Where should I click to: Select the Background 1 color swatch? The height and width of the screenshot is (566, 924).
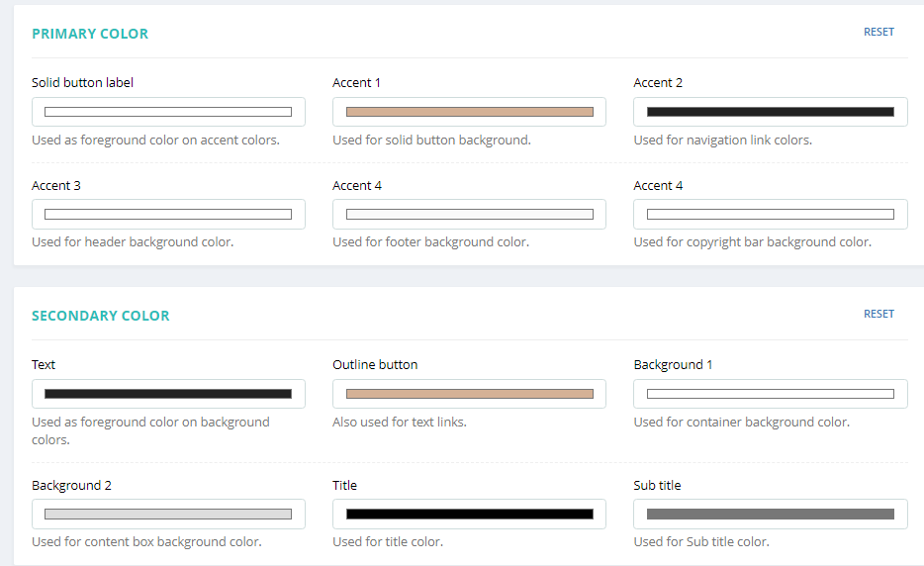(x=770, y=394)
